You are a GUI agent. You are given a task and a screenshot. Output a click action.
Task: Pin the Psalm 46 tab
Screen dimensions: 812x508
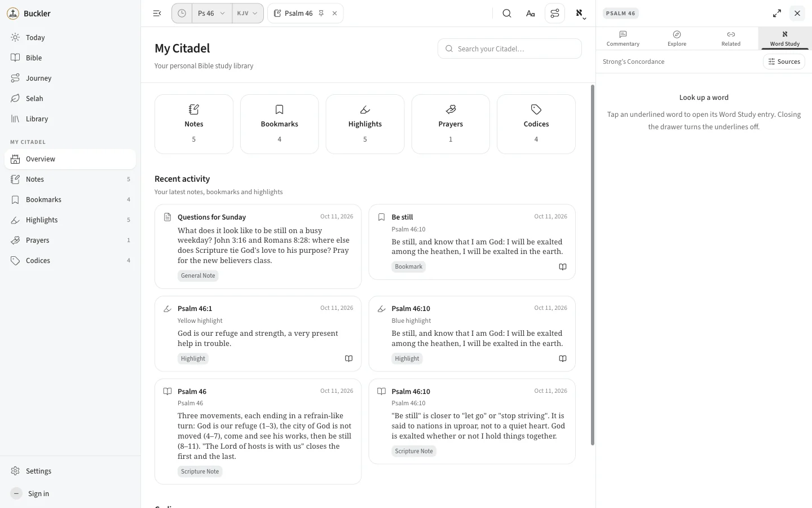point(321,14)
